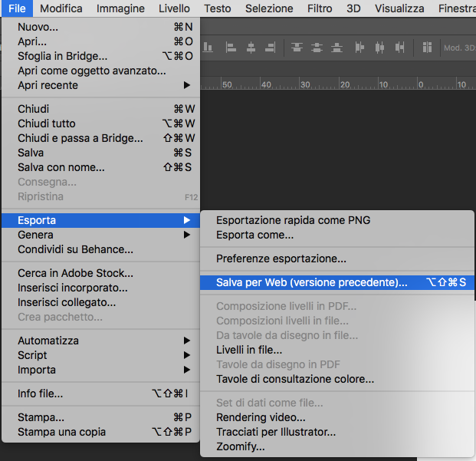The width and height of the screenshot is (476, 461).
Task: Click the distribute bottom edges icon
Action: pos(336,48)
